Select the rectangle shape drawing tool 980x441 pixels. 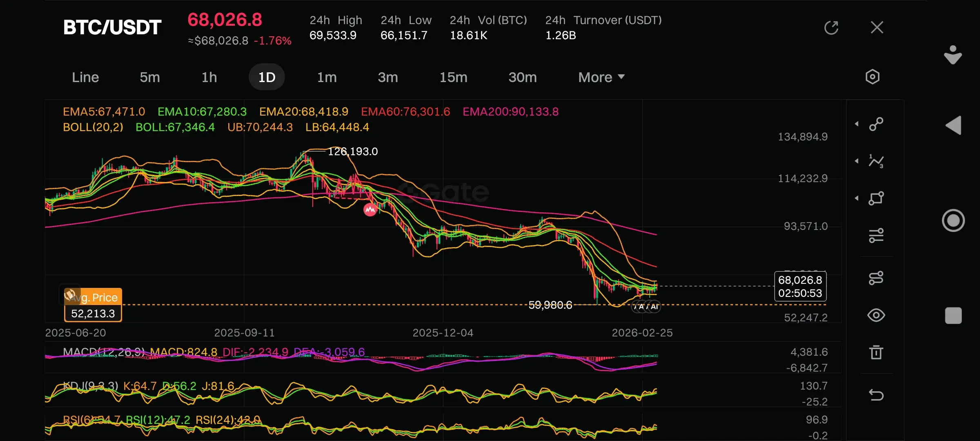click(876, 198)
